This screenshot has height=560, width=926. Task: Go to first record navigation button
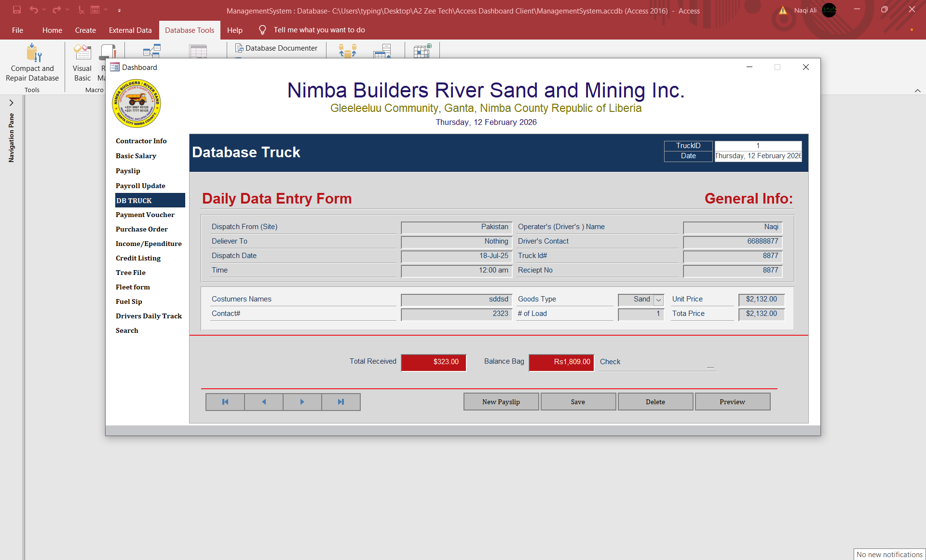point(225,402)
